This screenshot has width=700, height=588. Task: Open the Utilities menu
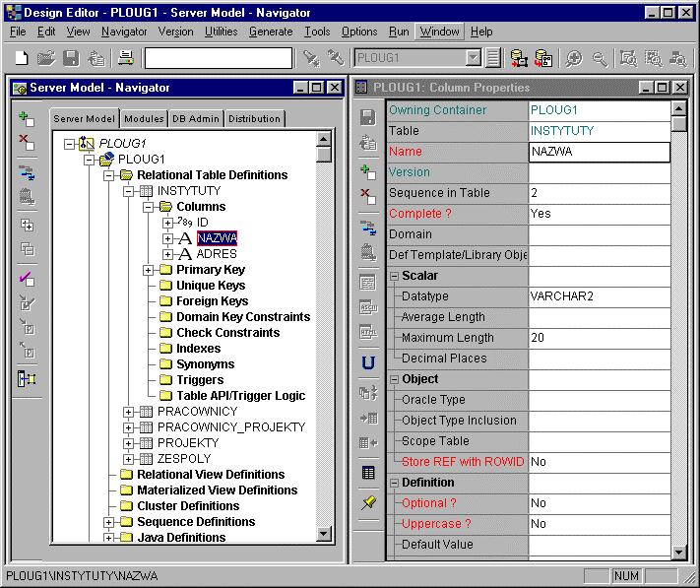(x=221, y=32)
